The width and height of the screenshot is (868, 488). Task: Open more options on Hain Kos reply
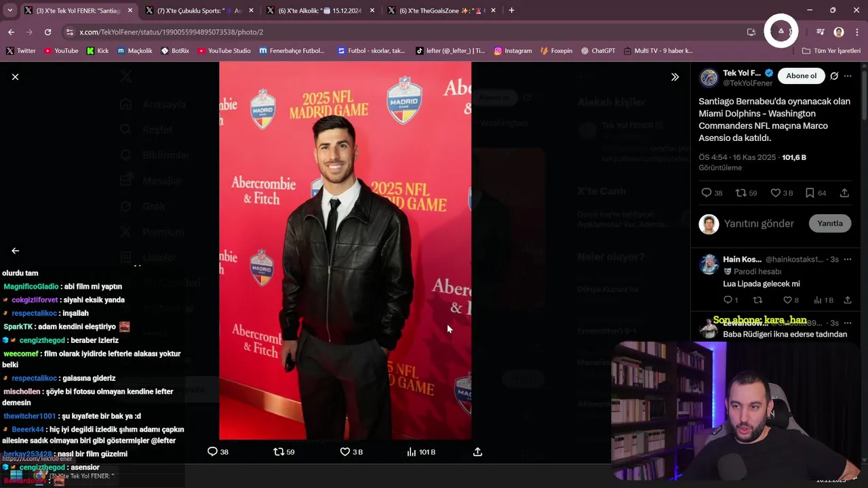point(848,259)
